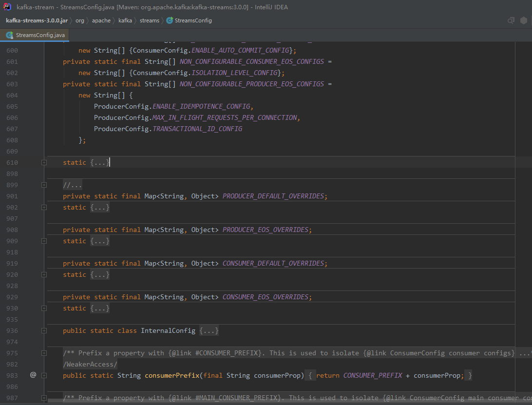This screenshot has height=405, width=532.
Task: Click the folded {...} block on line 909
Action: [x=100, y=241]
